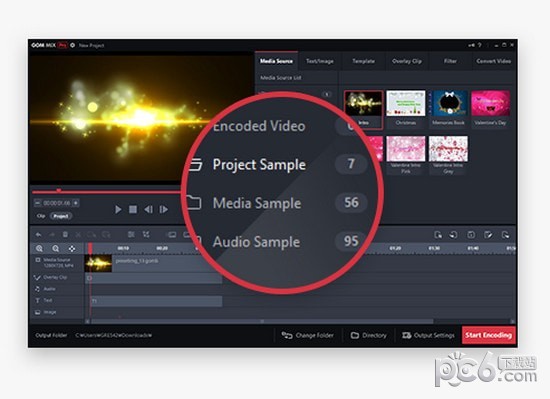Open Output Settings
This screenshot has width=550, height=399.
click(x=429, y=336)
